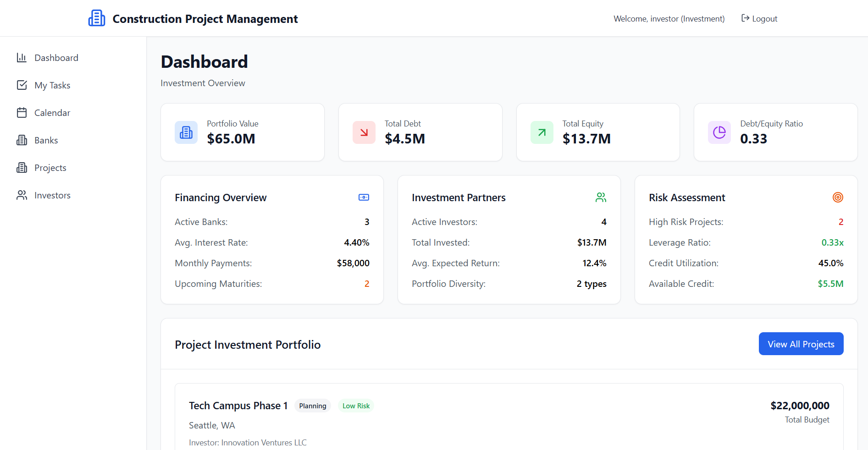Navigate to Banks section
The height and width of the screenshot is (450, 868).
pos(46,140)
